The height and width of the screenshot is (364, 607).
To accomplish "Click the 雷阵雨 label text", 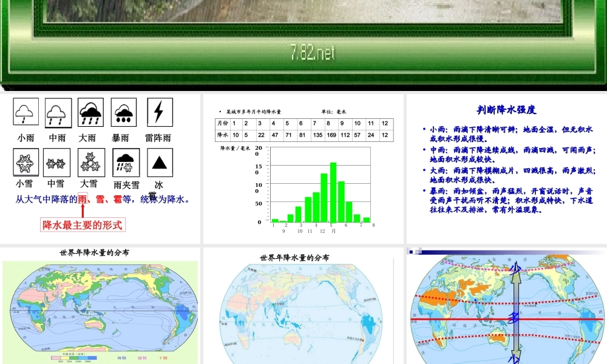I will pyautogui.click(x=158, y=138).
